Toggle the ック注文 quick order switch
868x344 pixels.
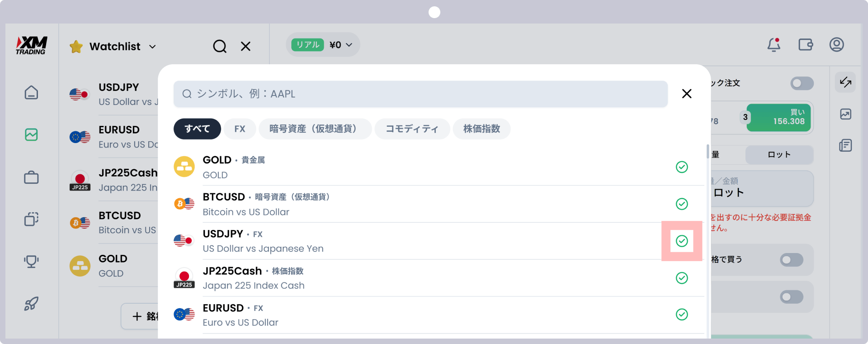pyautogui.click(x=802, y=83)
